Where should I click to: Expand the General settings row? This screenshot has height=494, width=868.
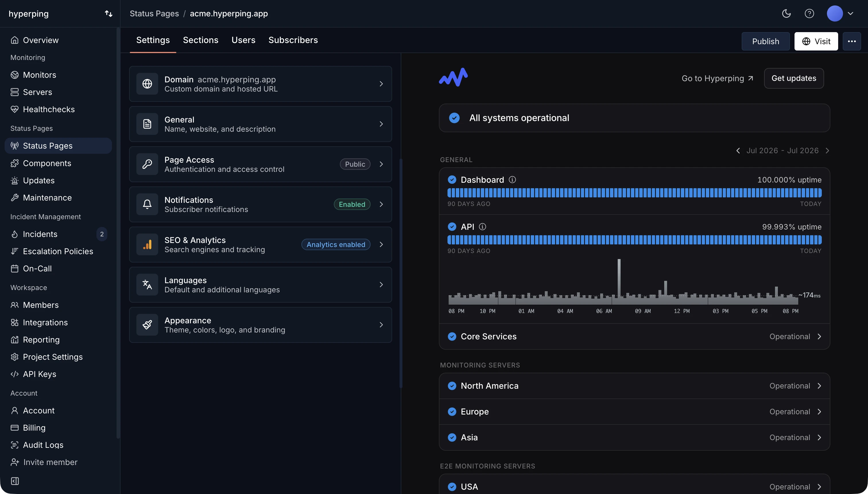260,124
